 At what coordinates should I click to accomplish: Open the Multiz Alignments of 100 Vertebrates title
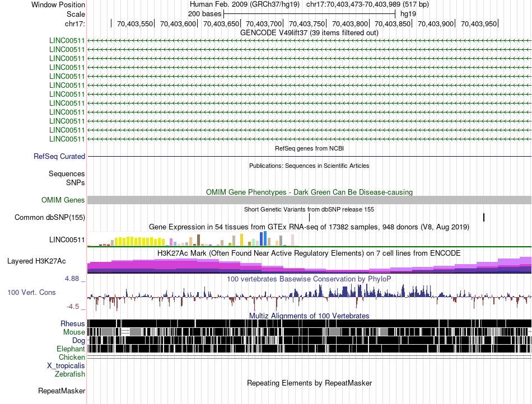pos(309,316)
